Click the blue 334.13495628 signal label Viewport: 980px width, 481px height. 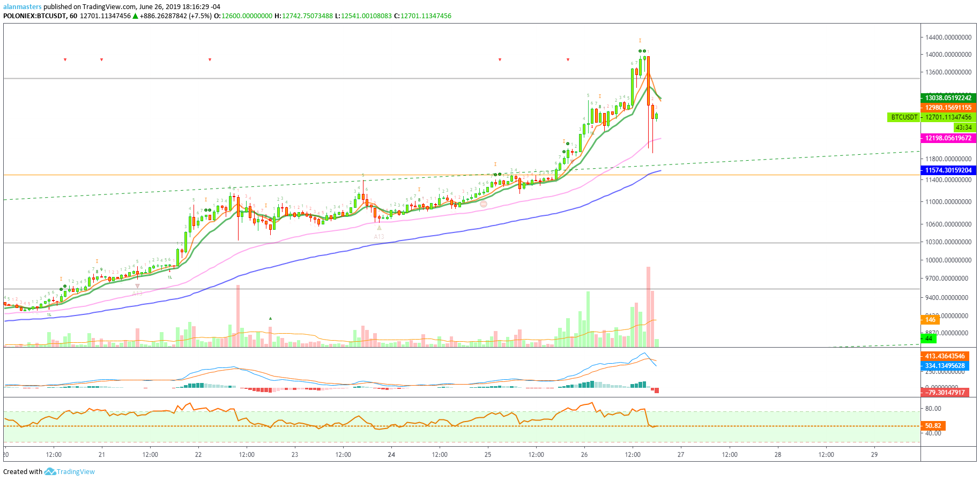click(x=945, y=365)
